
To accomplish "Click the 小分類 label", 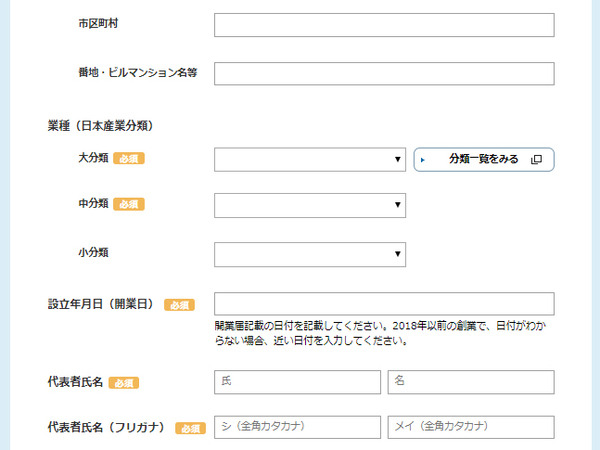I will 93,253.
